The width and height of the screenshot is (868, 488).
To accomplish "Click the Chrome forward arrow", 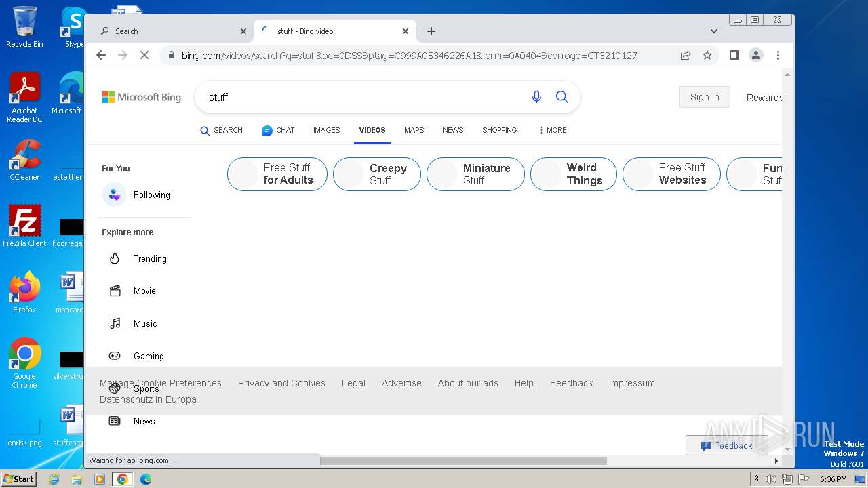I will (123, 55).
